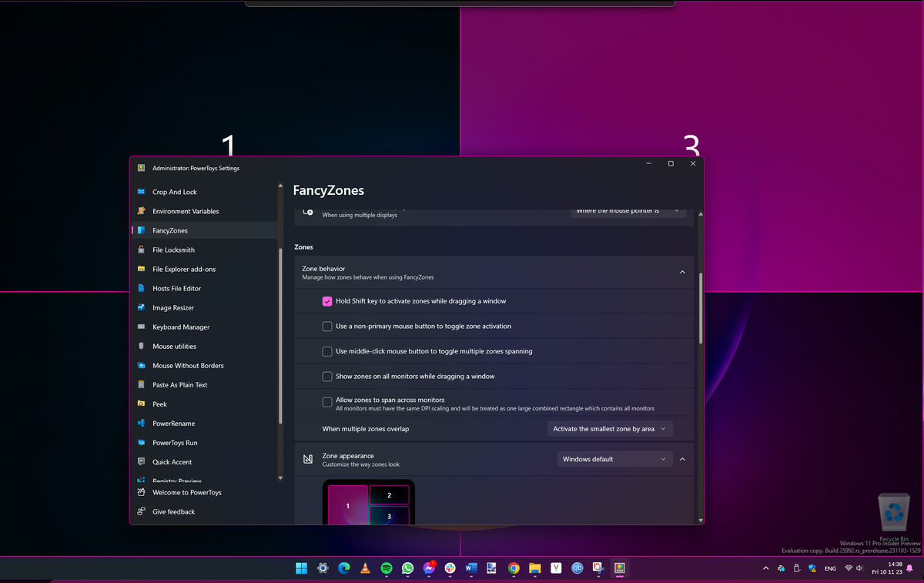Click the File Locksmith padlock icon
Viewport: 924px width, 583px height.
[x=143, y=250]
